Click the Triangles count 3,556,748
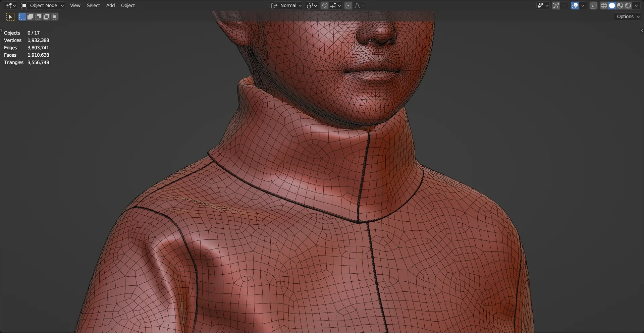 tap(38, 62)
